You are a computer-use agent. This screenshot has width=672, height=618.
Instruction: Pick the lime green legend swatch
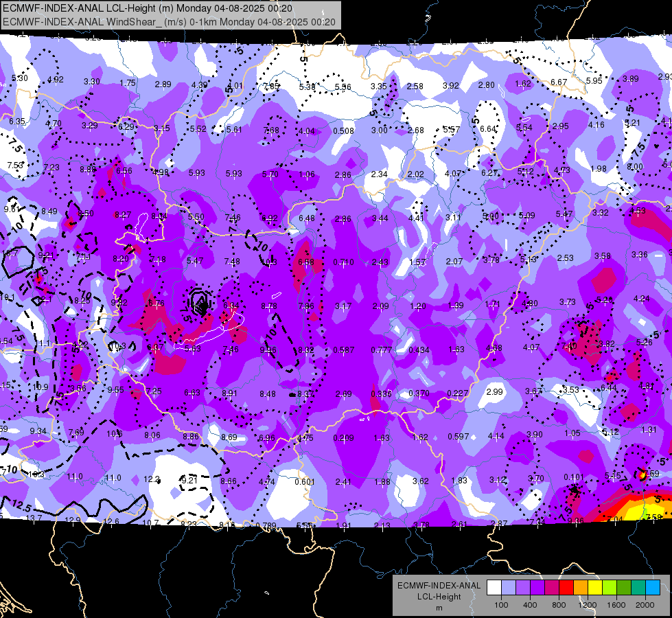tap(610, 588)
